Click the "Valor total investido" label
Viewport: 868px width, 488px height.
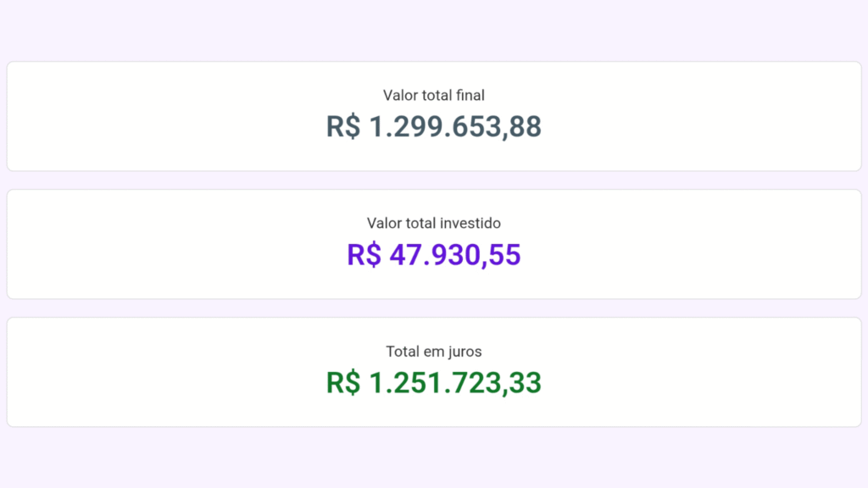click(x=433, y=223)
